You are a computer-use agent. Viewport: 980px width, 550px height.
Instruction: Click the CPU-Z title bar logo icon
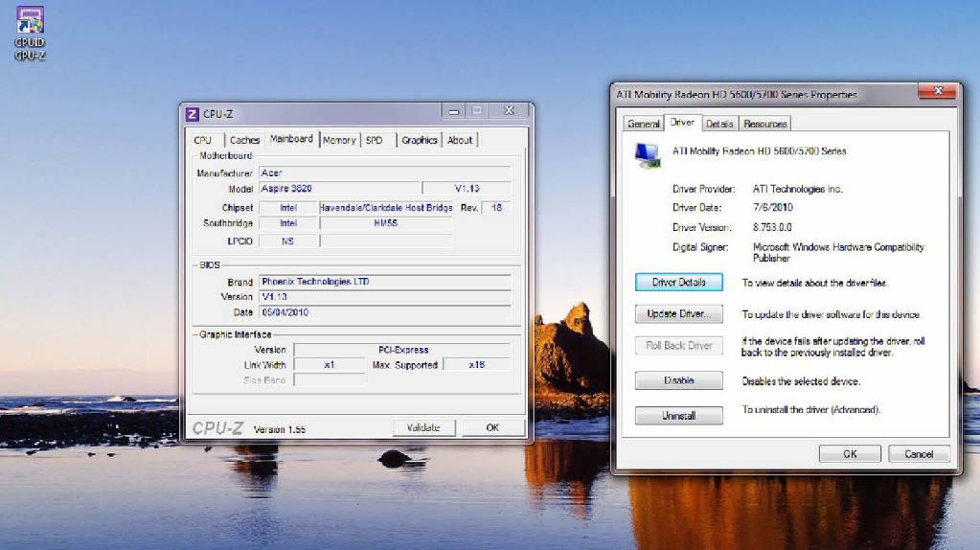tap(193, 114)
